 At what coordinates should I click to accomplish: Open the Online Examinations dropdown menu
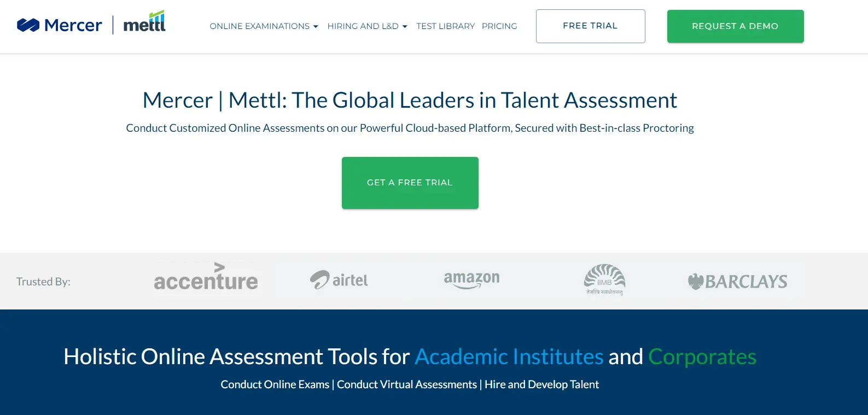tap(264, 26)
